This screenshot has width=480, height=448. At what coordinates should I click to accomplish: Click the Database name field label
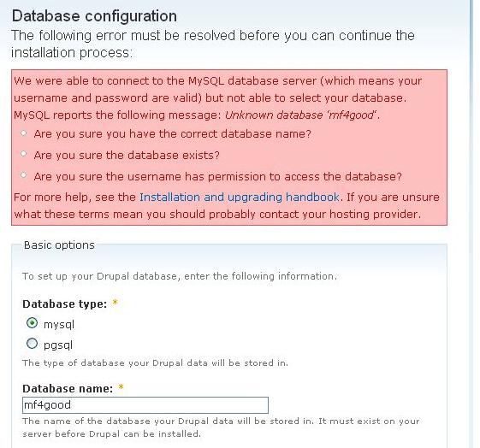pos(68,388)
